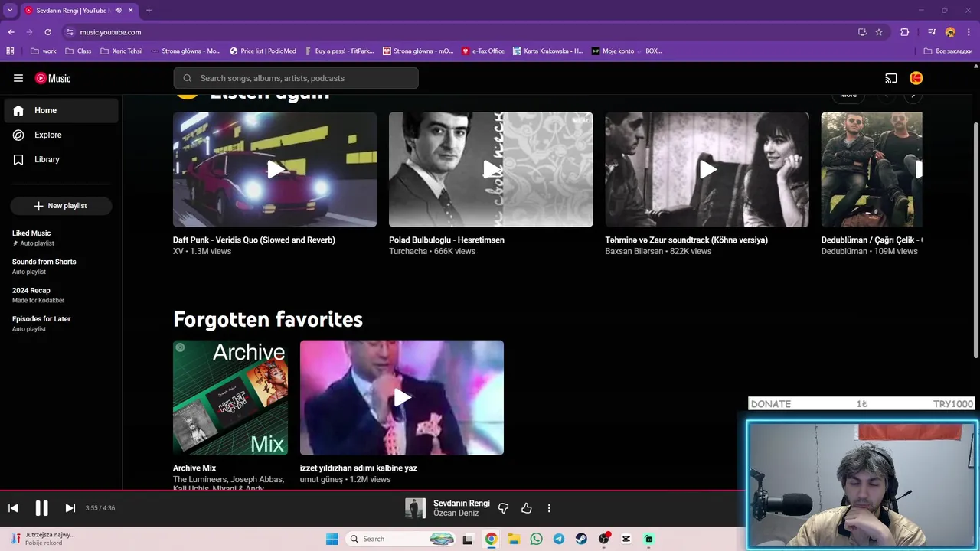Open media controls icon in Chrome
The width and height of the screenshot is (980, 551).
coord(932,32)
